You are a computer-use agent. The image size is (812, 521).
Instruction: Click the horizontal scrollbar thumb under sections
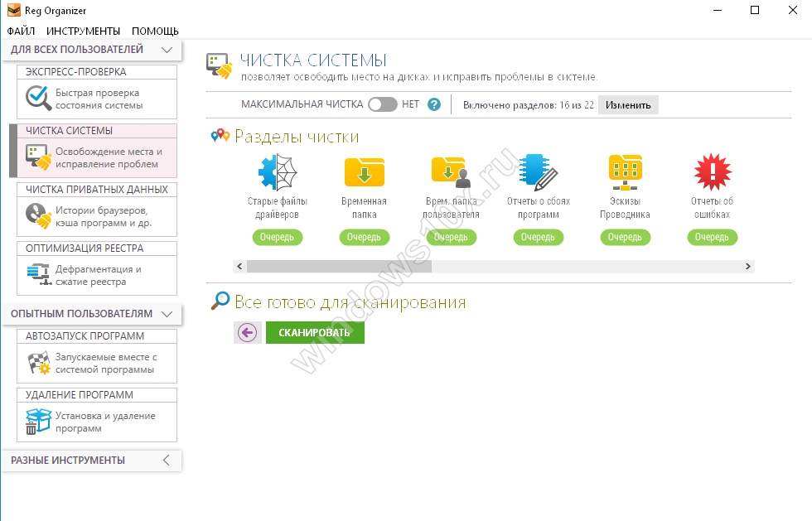point(339,267)
